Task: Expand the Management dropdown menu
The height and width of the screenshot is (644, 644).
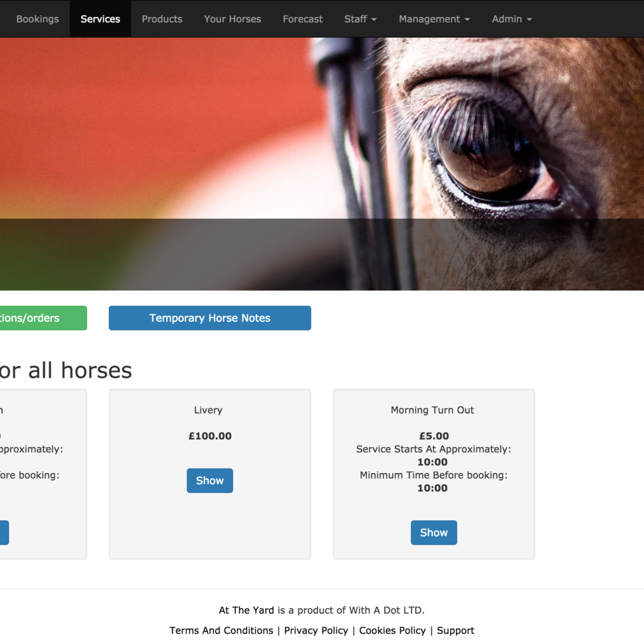Action: point(434,19)
